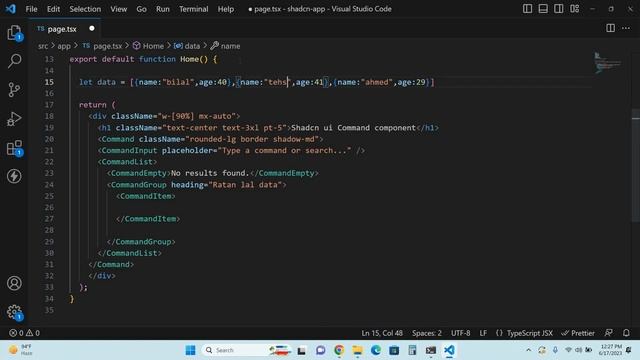Screen dimensions: 640x360
Task: Click the app breadcrumb segment
Action: pos(64,46)
